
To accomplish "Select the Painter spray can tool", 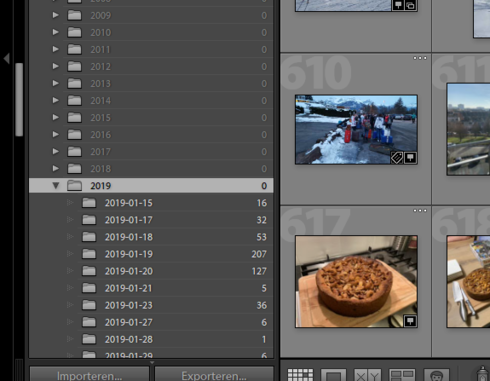I will (x=483, y=374).
